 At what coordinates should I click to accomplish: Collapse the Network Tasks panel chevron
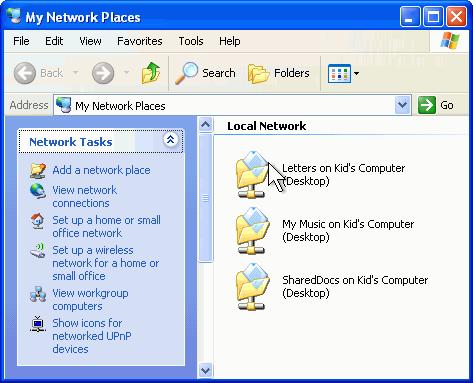170,140
